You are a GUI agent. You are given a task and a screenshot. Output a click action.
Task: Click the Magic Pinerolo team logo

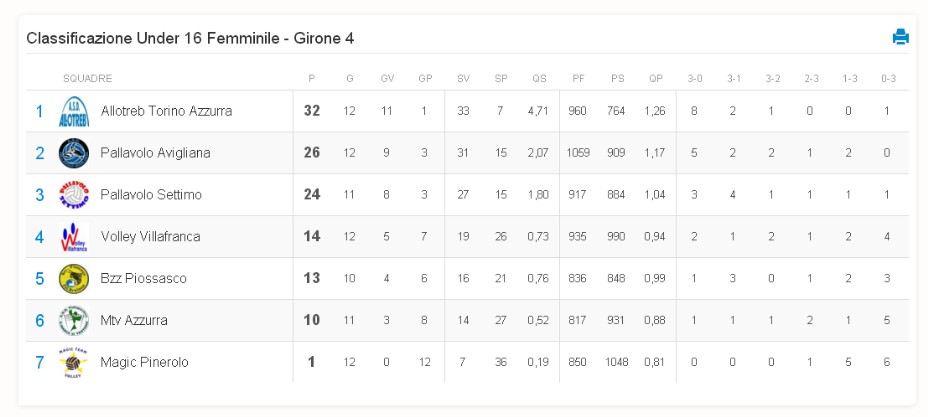74,363
